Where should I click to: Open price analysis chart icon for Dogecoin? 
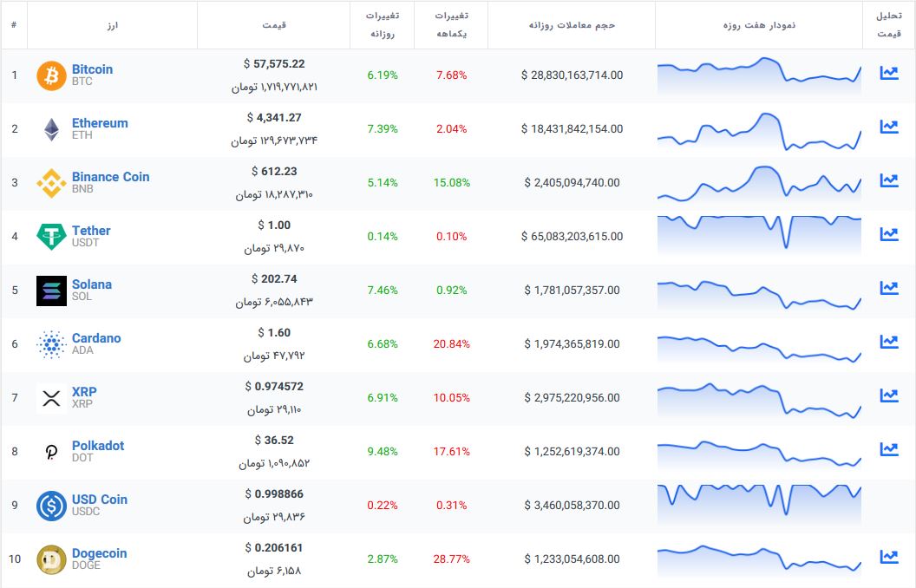click(888, 557)
